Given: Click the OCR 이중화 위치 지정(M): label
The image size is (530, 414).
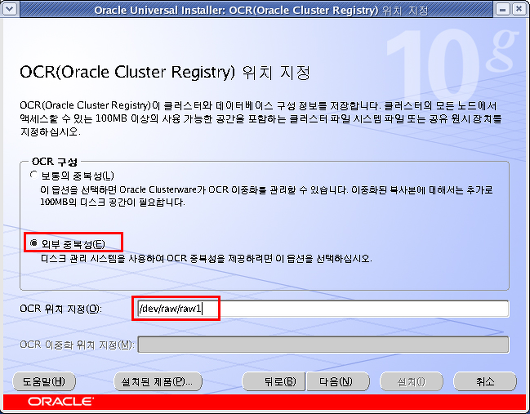Looking at the screenshot, I should 77,345.
